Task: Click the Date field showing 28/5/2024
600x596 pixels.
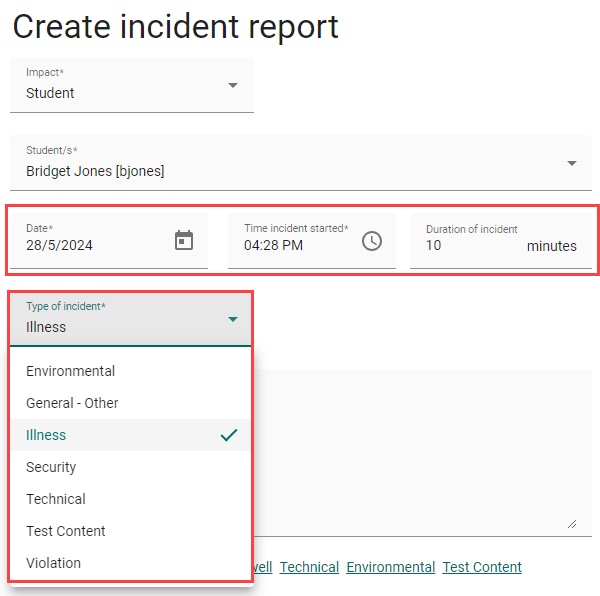Action: pyautogui.click(x=90, y=245)
